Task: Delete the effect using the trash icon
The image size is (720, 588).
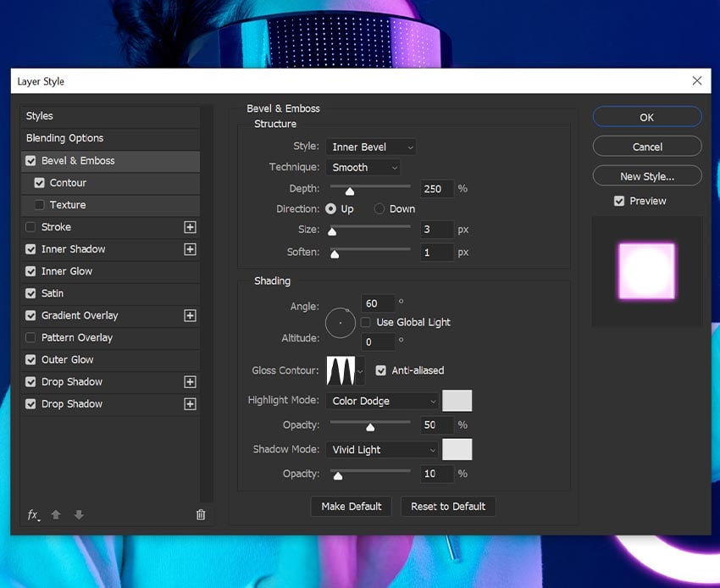Action: point(201,514)
